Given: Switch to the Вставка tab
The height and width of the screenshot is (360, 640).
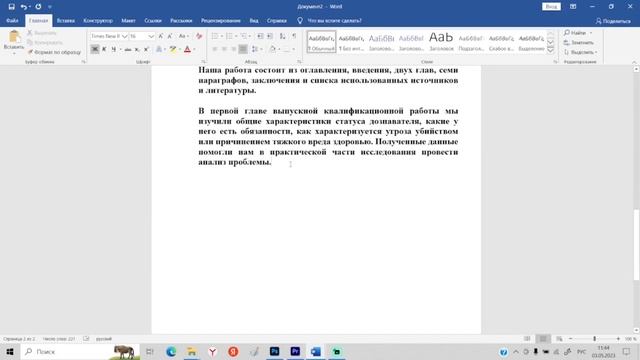Looking at the screenshot, I should [x=65, y=20].
